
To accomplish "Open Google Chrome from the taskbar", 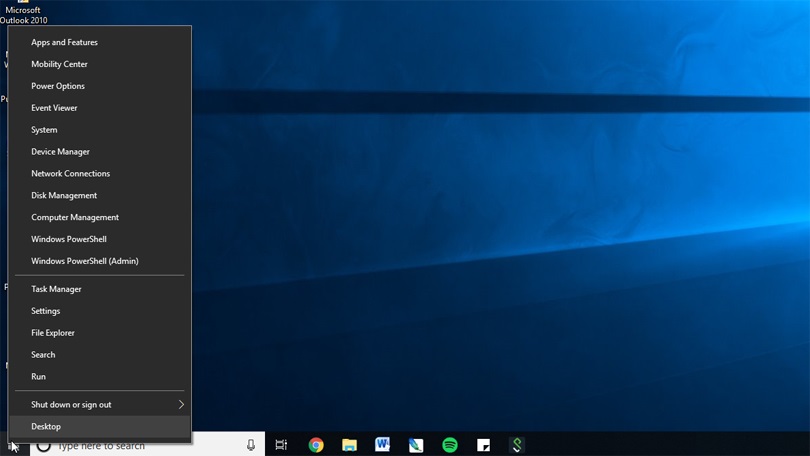I will click(316, 445).
